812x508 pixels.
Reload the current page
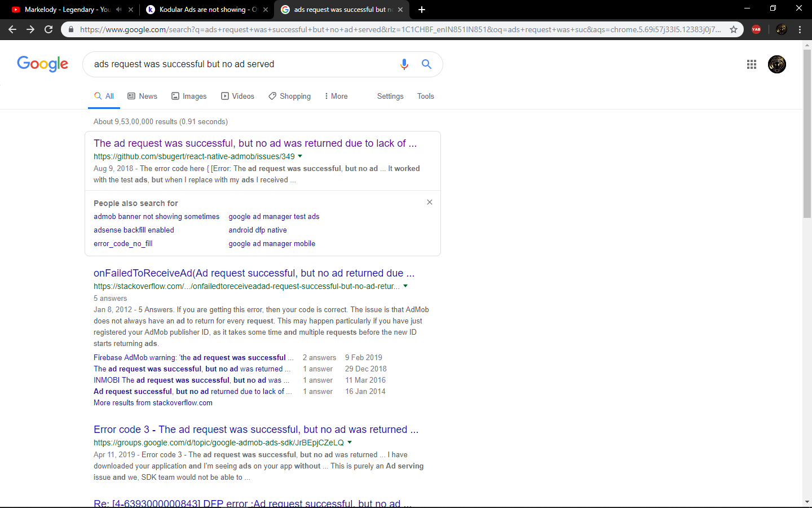[48, 29]
